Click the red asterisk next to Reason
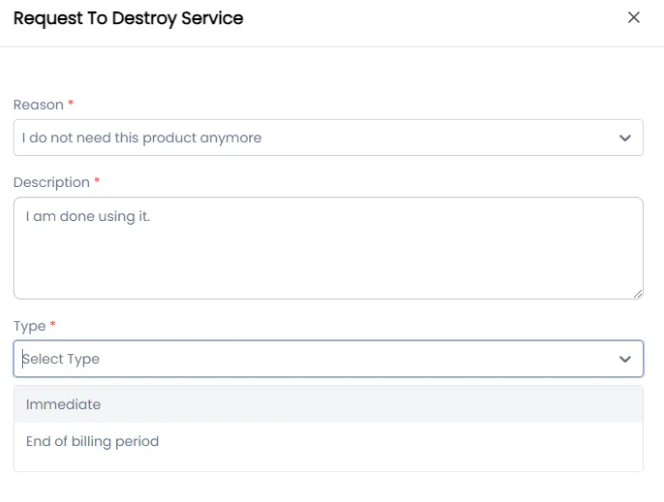The width and height of the screenshot is (664, 502). 71,105
